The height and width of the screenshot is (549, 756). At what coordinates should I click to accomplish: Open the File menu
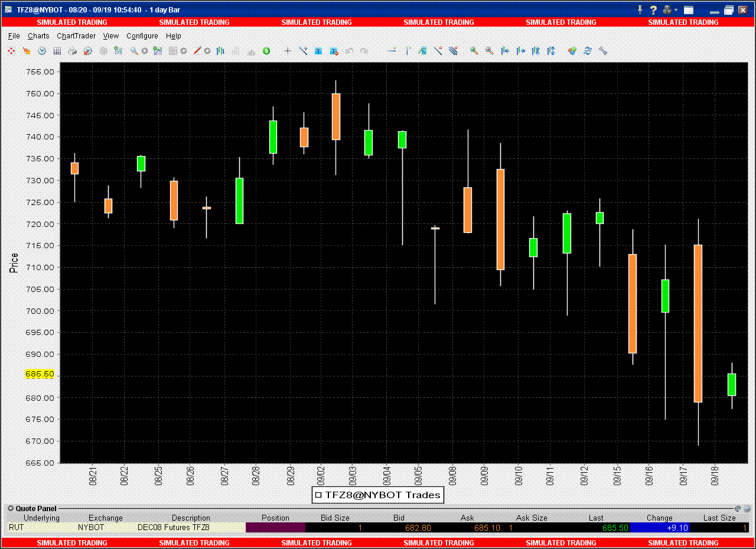[x=14, y=36]
